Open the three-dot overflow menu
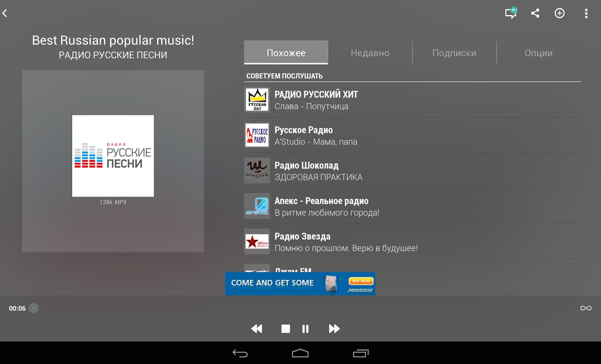This screenshot has width=601, height=364. click(x=586, y=13)
